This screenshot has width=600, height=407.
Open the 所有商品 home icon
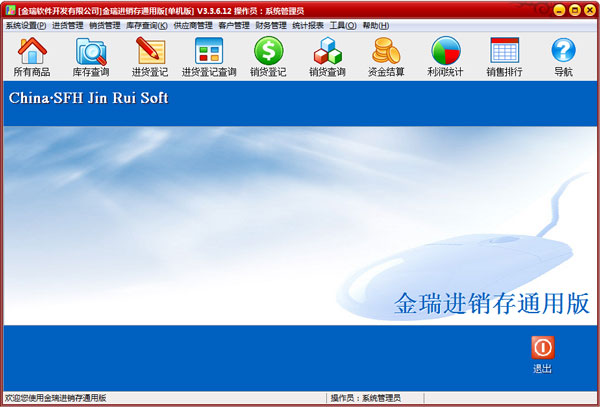tap(32, 51)
